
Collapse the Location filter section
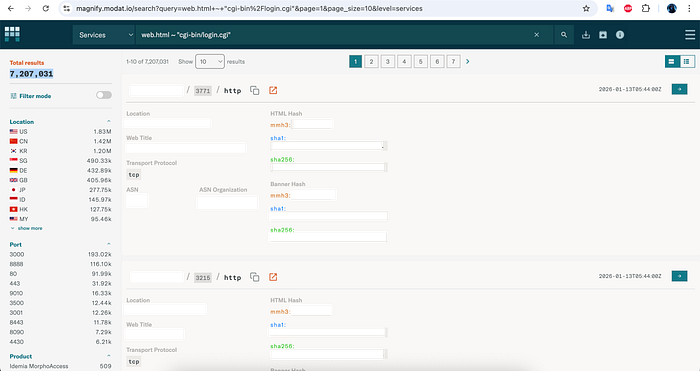[x=108, y=121]
